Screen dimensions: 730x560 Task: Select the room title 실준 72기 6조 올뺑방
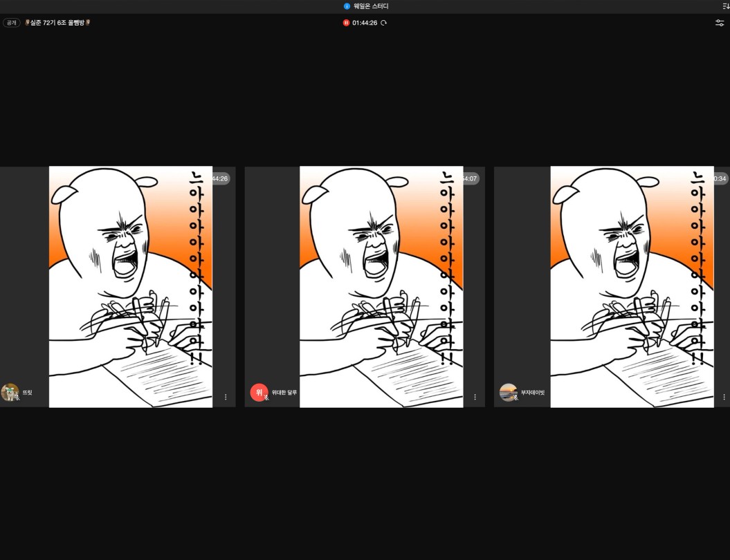[57, 22]
